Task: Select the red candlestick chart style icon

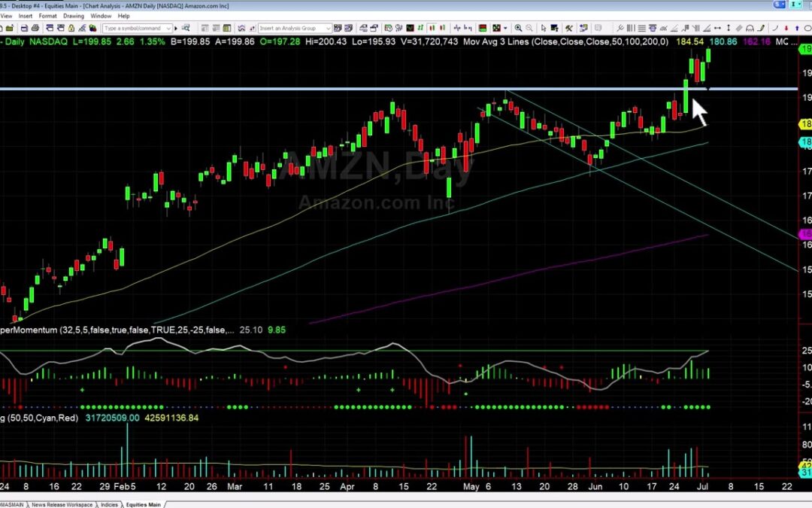Action: coord(443,28)
